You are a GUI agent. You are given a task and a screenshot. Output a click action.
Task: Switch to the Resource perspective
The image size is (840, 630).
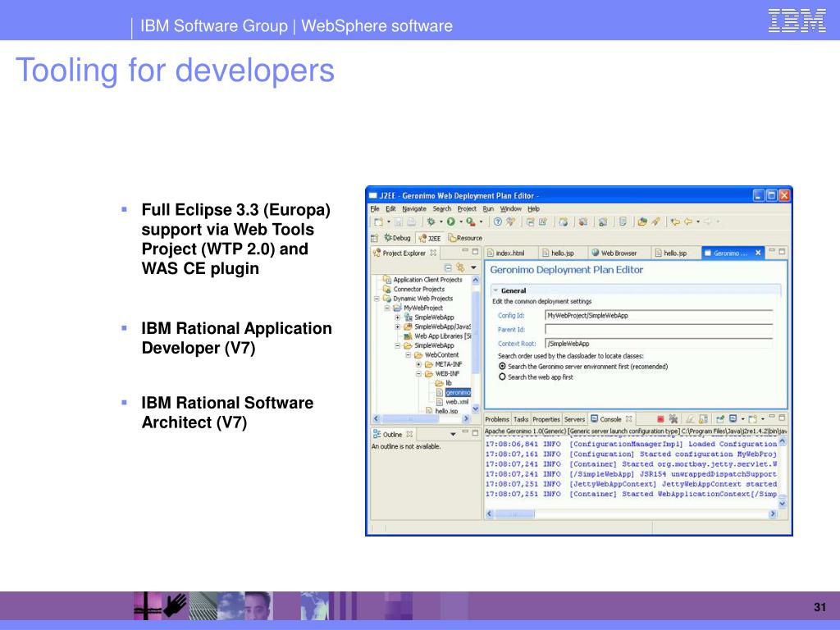coord(465,238)
